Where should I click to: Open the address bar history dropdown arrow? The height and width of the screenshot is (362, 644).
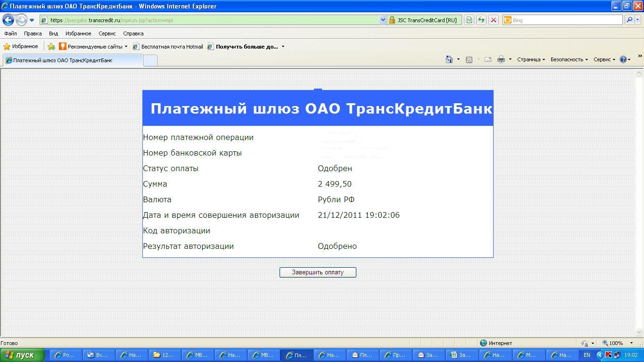383,20
